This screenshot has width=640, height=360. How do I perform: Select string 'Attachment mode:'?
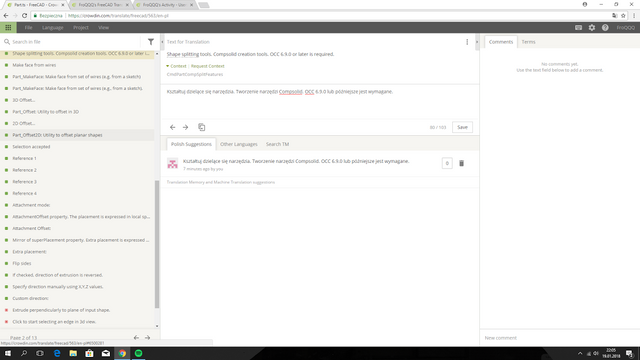78,205
